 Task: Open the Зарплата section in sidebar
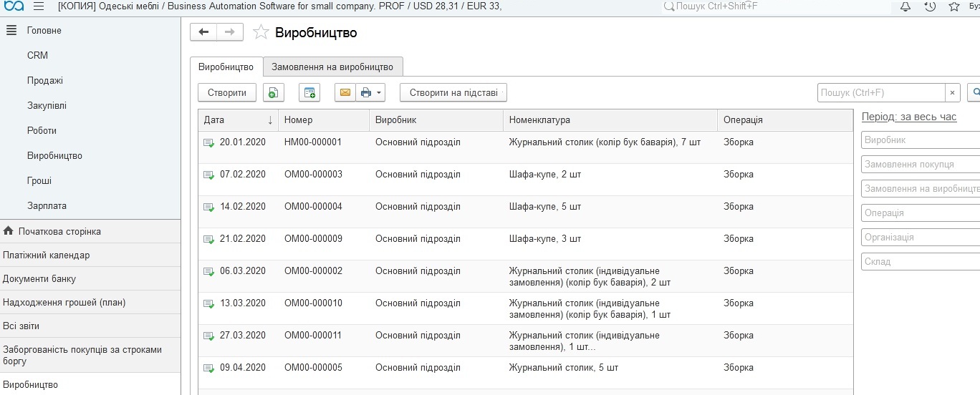47,206
